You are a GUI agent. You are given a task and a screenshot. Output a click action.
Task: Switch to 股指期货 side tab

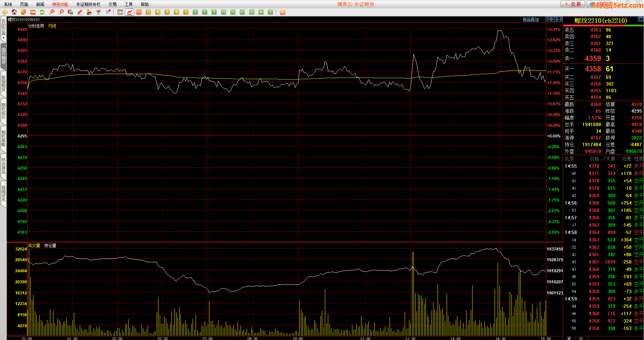3,84
